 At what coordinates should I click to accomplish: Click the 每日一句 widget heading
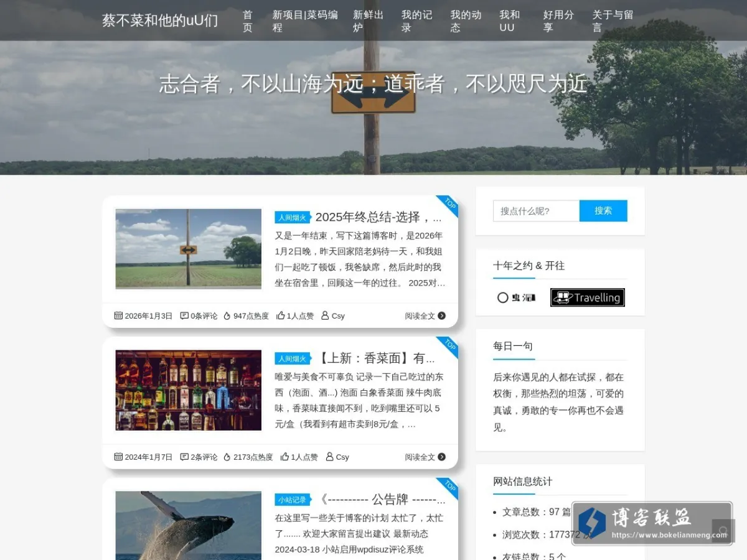[x=513, y=346]
